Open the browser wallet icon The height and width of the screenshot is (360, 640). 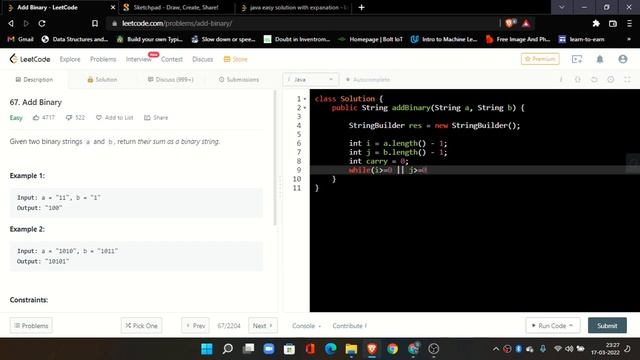(613, 24)
